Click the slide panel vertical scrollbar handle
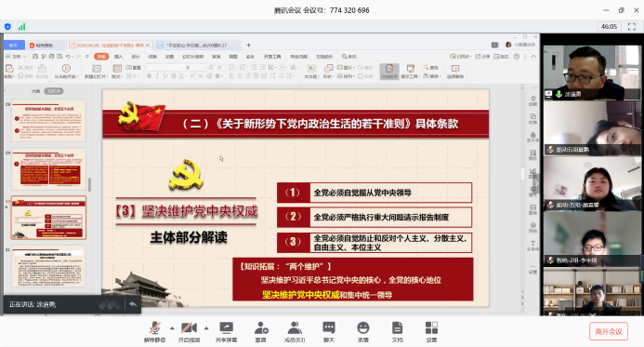Image resolution: width=644 pixels, height=347 pixels. tap(89, 184)
